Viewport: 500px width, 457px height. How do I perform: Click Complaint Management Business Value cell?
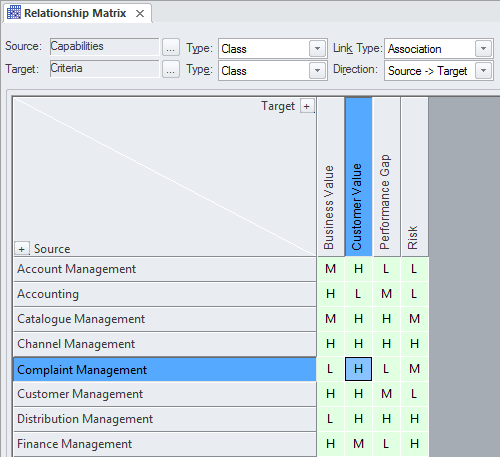tap(331, 369)
